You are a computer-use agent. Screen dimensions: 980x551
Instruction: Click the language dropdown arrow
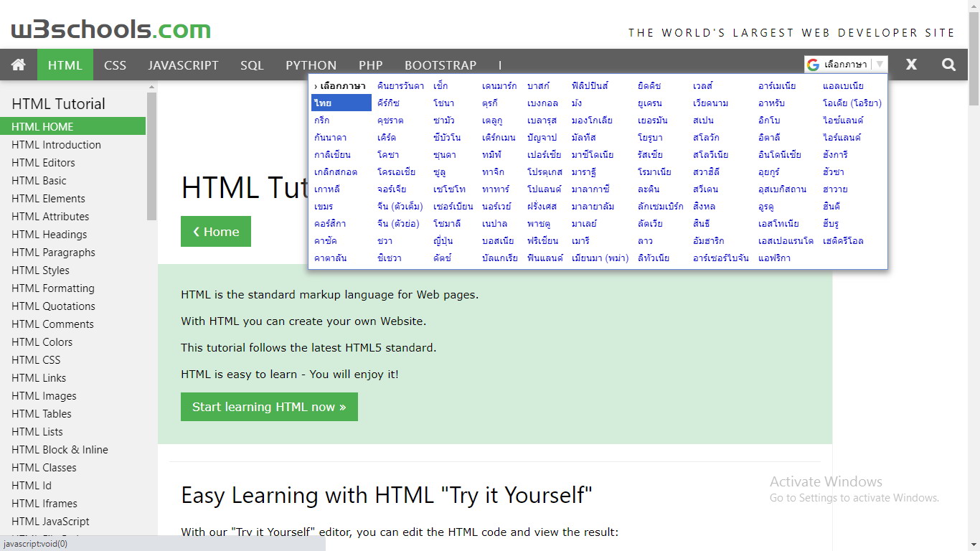point(880,65)
